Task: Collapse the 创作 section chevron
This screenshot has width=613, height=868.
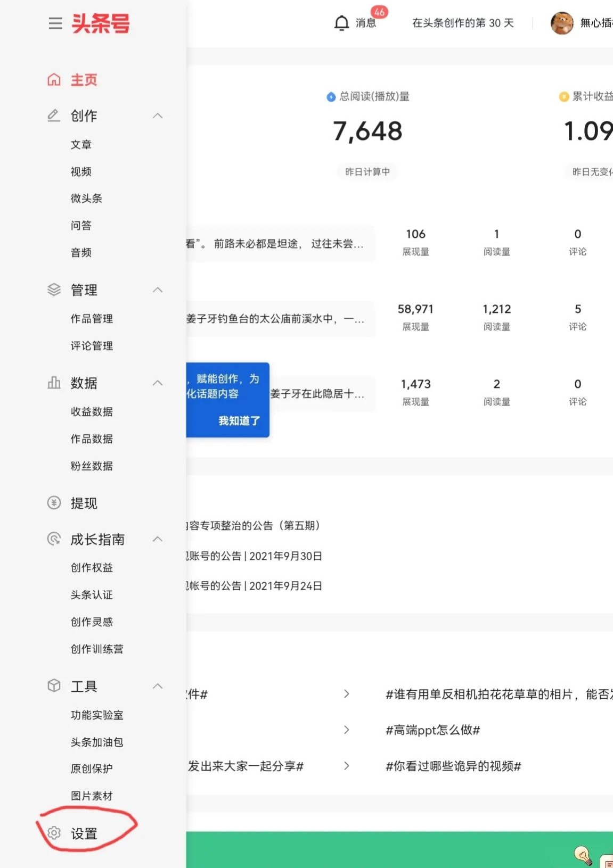Action: click(158, 115)
